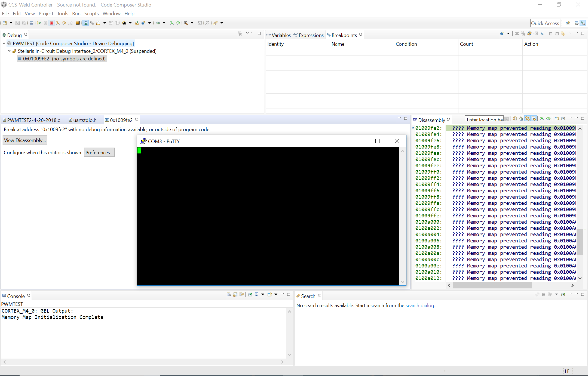Toggle Show Source in Disassembly toolbar
The image size is (588, 376).
pyautogui.click(x=534, y=119)
